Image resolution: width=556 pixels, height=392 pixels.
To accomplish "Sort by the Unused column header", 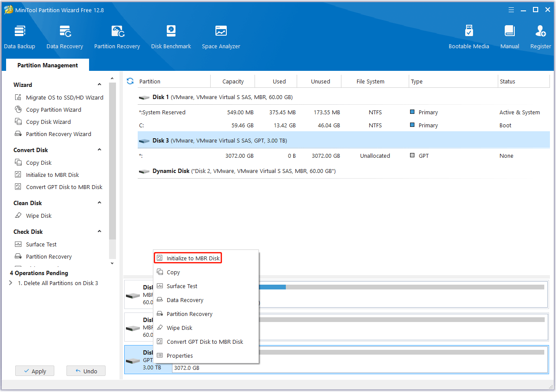I will pos(320,81).
